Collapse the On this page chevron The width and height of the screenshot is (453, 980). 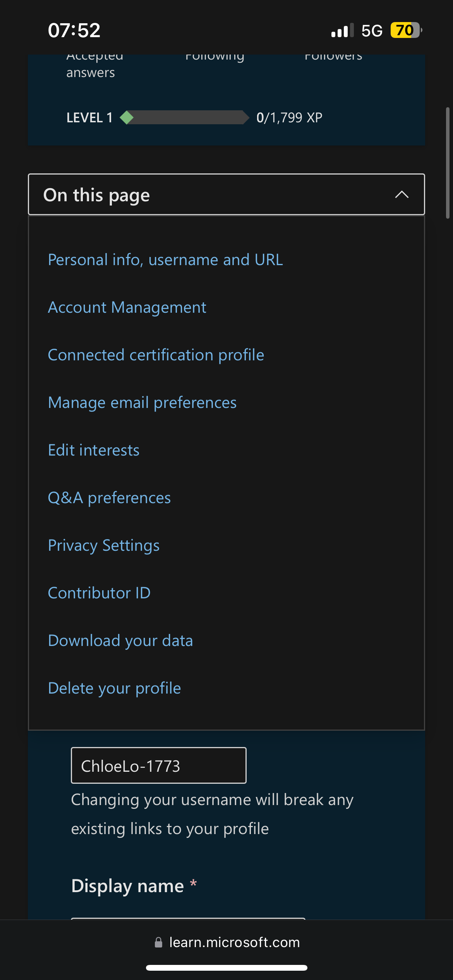pos(402,194)
